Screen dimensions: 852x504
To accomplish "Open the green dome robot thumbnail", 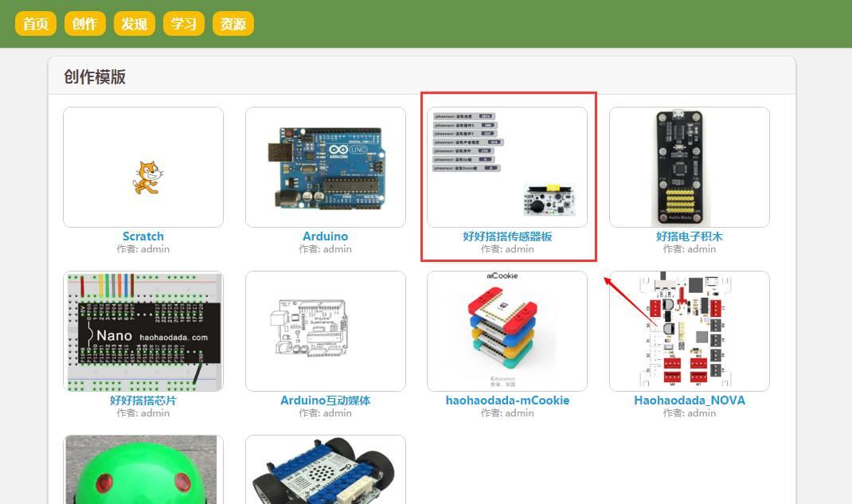I will (143, 470).
